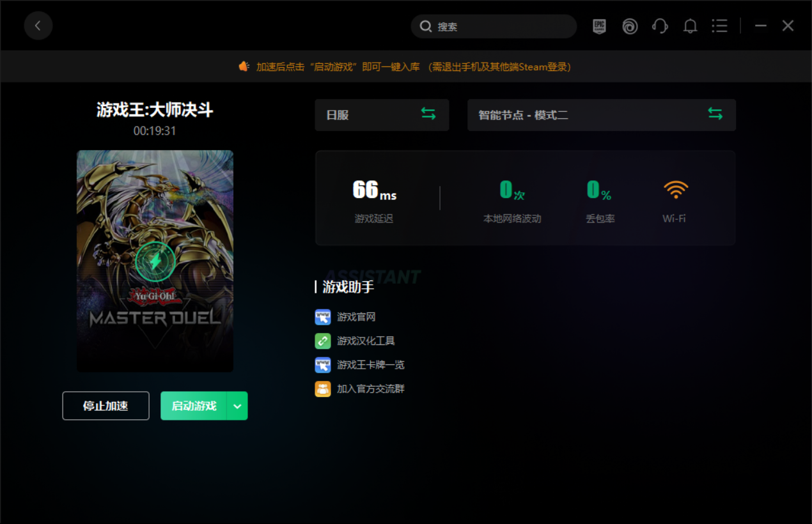Click the Master Duel cover art

[155, 261]
